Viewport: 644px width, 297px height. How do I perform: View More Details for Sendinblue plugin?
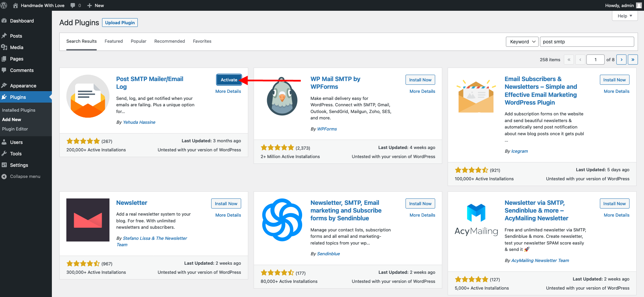tap(422, 215)
